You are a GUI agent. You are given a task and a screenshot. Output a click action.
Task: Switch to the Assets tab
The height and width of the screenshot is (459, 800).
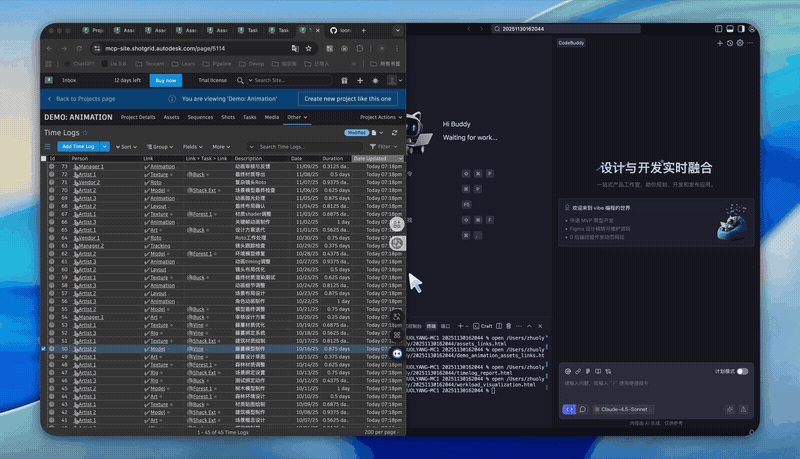(171, 117)
